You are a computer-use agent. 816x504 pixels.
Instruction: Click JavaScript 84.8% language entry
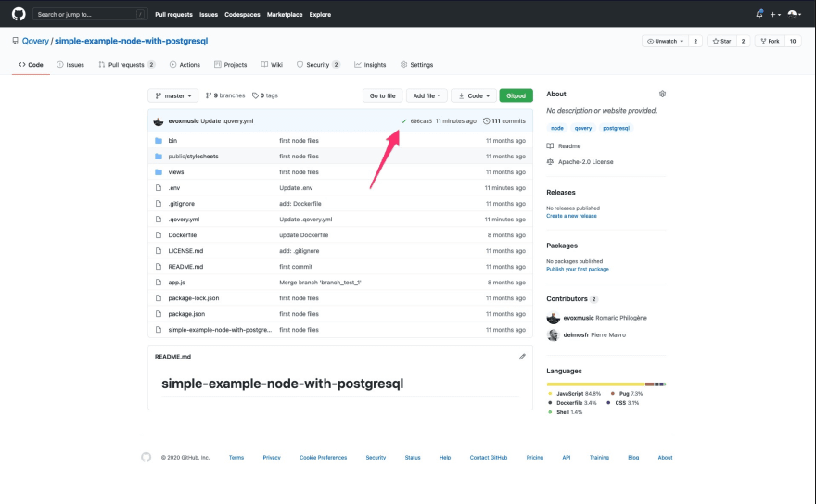click(x=575, y=394)
